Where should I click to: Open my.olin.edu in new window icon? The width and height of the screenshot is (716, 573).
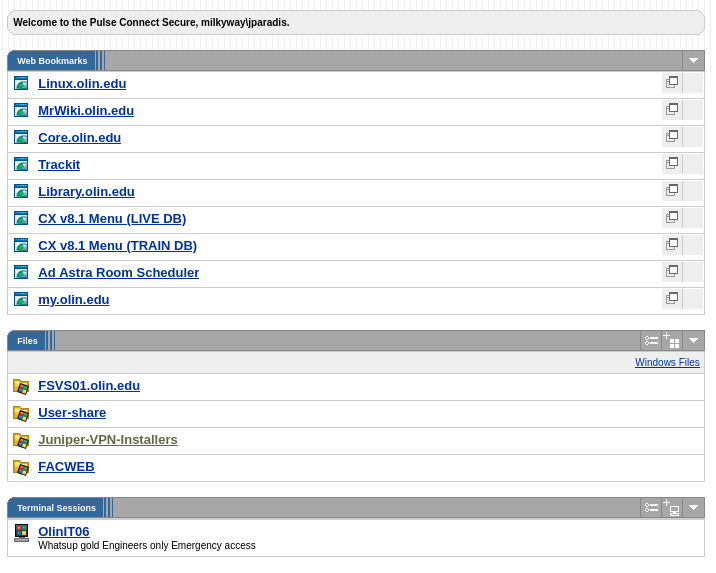pos(672,299)
